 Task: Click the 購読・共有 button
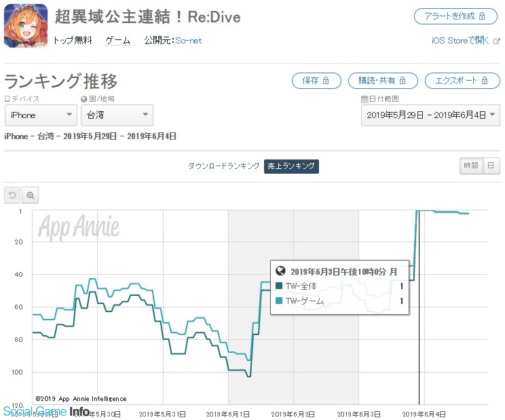pyautogui.click(x=383, y=81)
